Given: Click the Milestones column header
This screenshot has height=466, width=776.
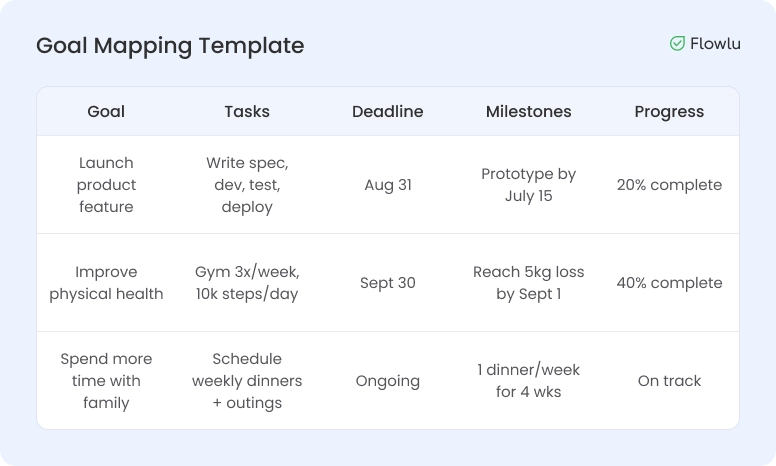Looking at the screenshot, I should (528, 112).
